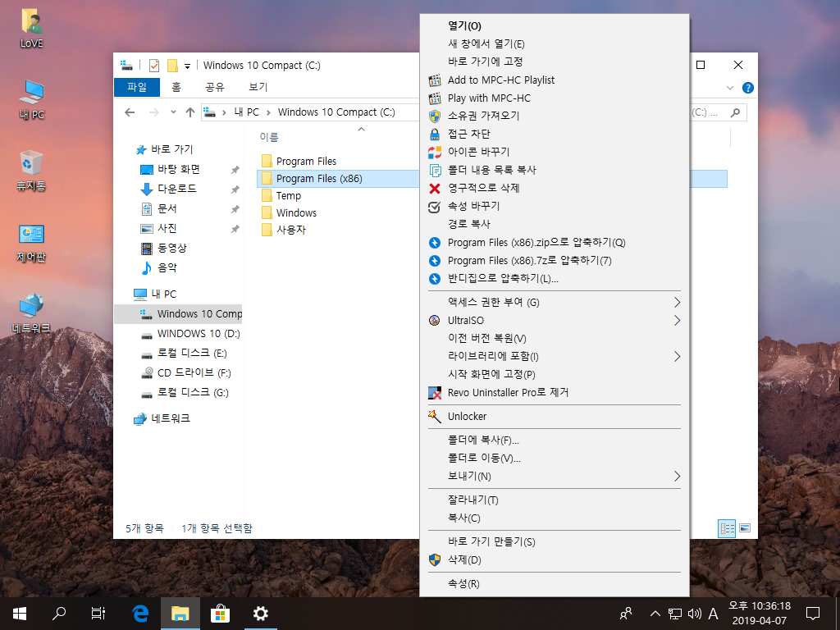Click Add to MPC-HC Playlist
Image resolution: width=840 pixels, height=630 pixels.
click(555, 80)
